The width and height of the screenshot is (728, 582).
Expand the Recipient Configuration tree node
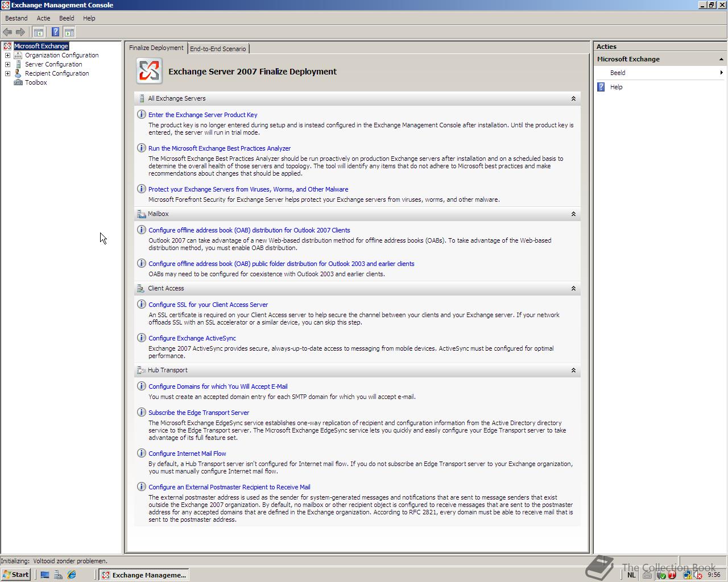(7, 73)
